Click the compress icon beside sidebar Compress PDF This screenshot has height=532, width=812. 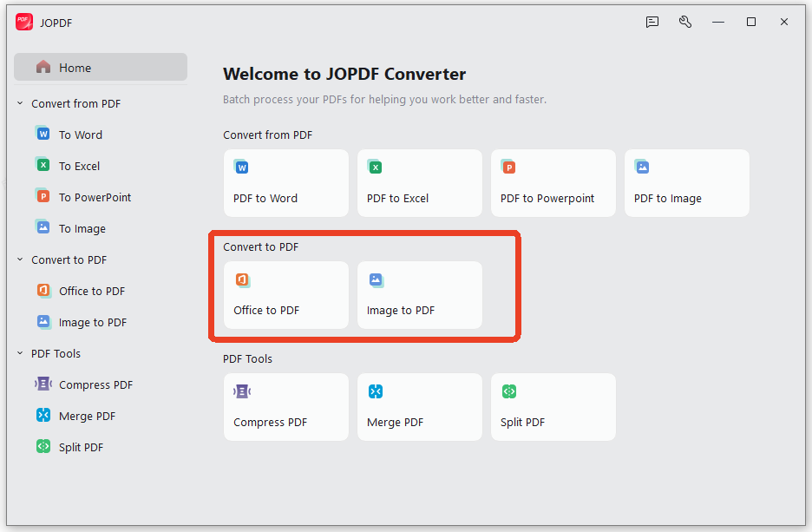(x=43, y=384)
